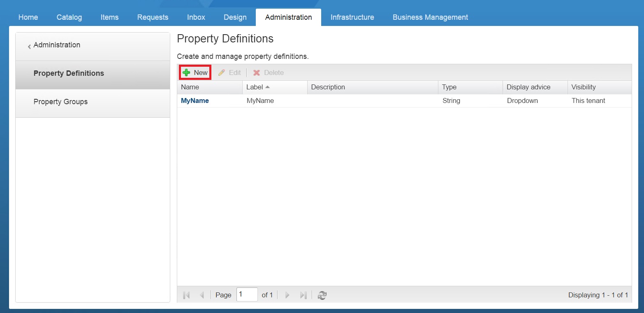Go to next page arrow icon
Screen dimensions: 644x313
[x=287, y=295]
